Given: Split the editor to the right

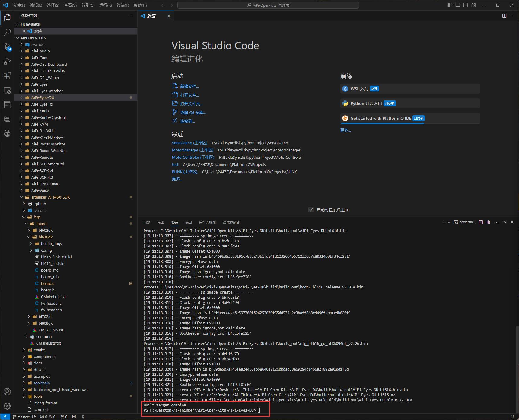Looking at the screenshot, I should coord(504,16).
